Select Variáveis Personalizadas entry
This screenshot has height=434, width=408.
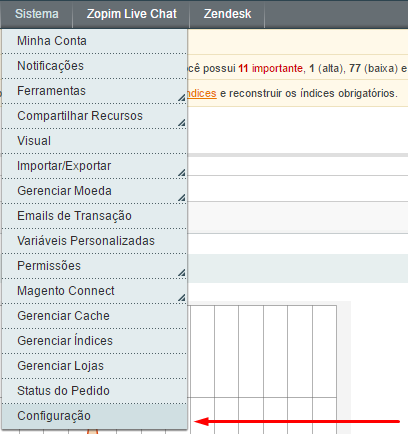coord(94,241)
